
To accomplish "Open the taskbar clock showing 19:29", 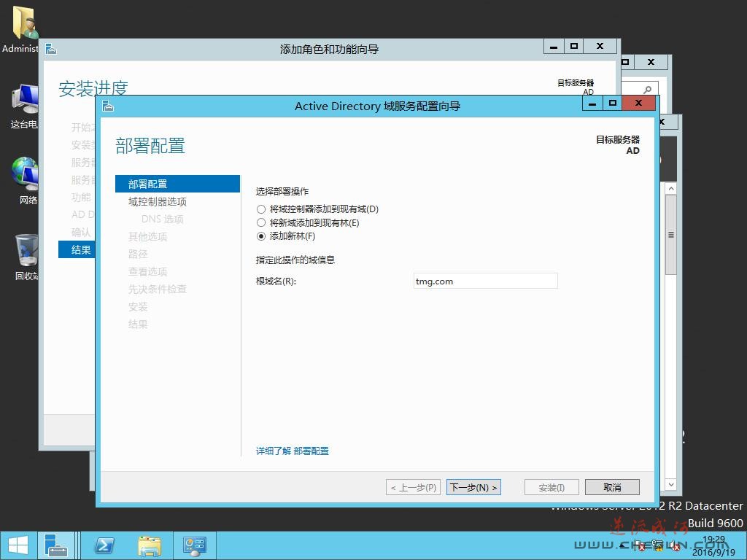I will [713, 545].
